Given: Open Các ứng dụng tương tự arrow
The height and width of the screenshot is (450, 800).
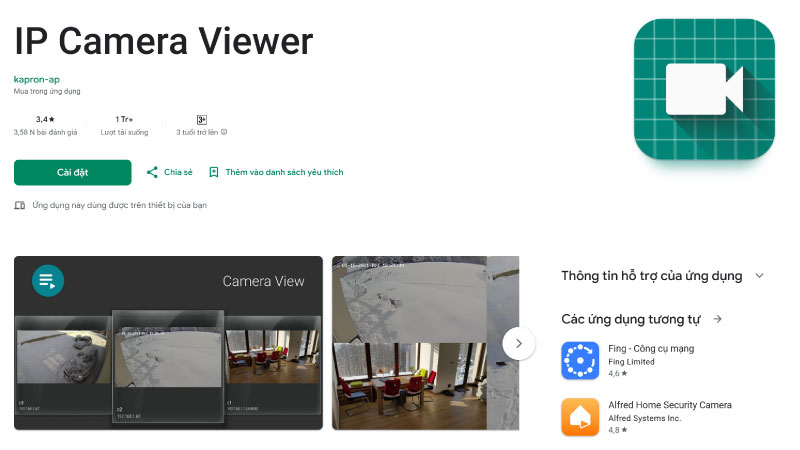Looking at the screenshot, I should [718, 319].
